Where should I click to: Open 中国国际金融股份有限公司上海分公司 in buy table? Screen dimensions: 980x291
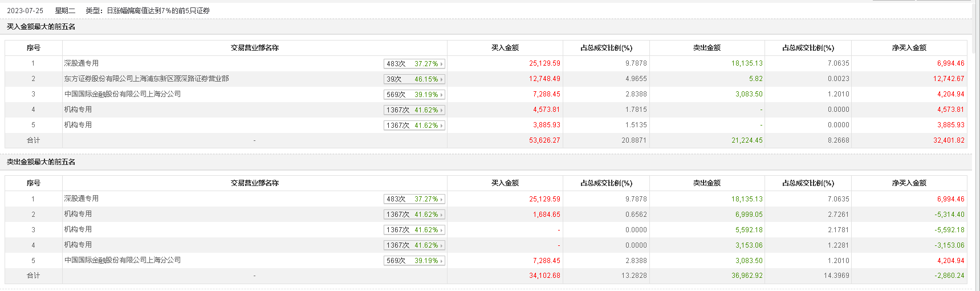(x=123, y=94)
